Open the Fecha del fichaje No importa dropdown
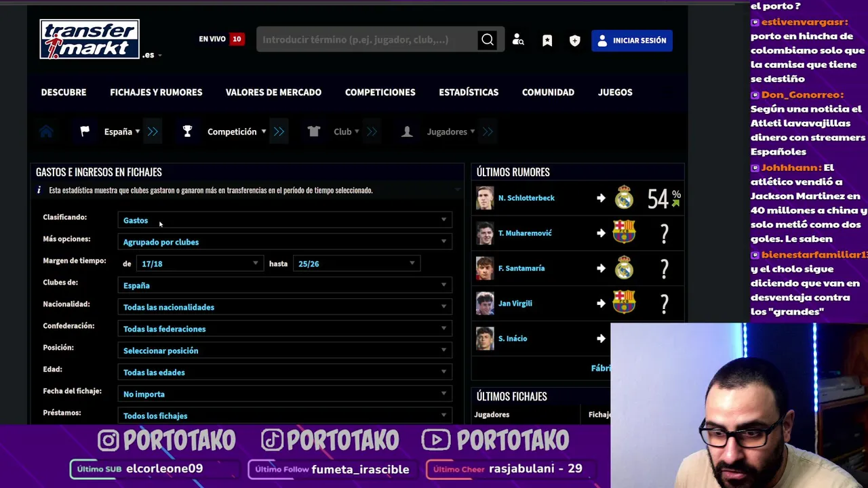Image resolution: width=868 pixels, height=488 pixels. [x=285, y=394]
